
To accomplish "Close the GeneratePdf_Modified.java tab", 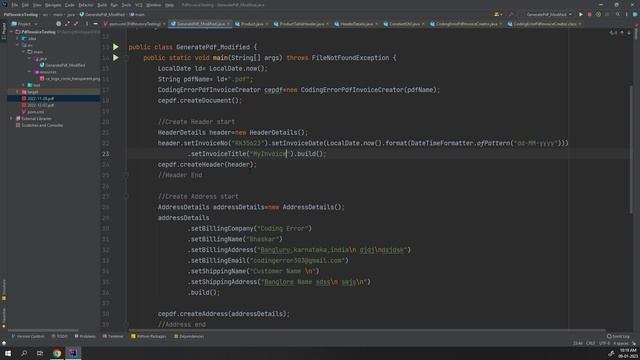I will pos(228,24).
